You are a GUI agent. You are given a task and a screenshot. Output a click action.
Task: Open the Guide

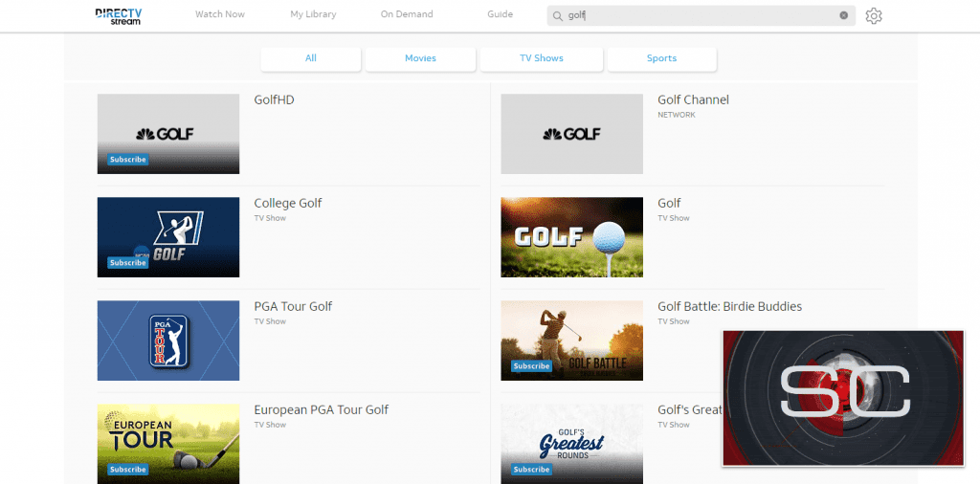[500, 14]
